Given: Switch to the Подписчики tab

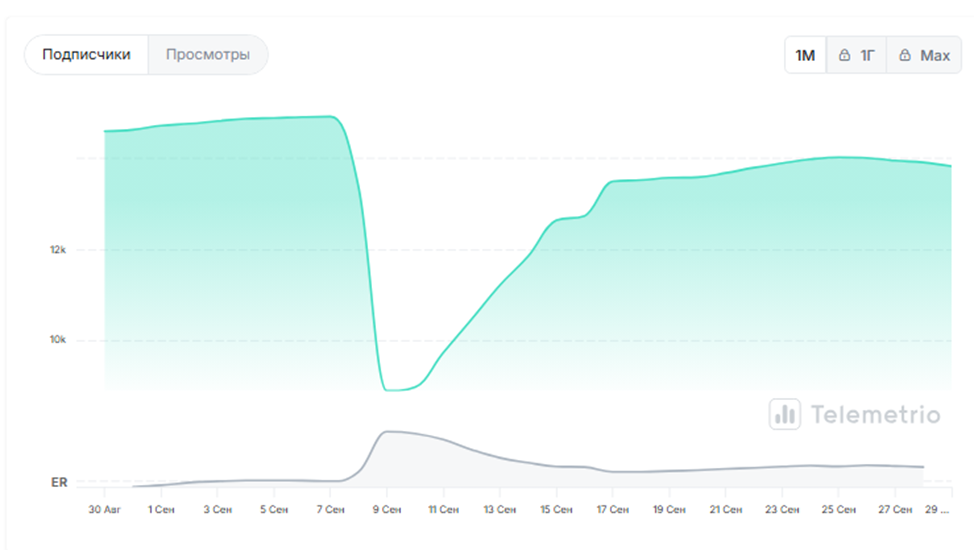Looking at the screenshot, I should 86,55.
